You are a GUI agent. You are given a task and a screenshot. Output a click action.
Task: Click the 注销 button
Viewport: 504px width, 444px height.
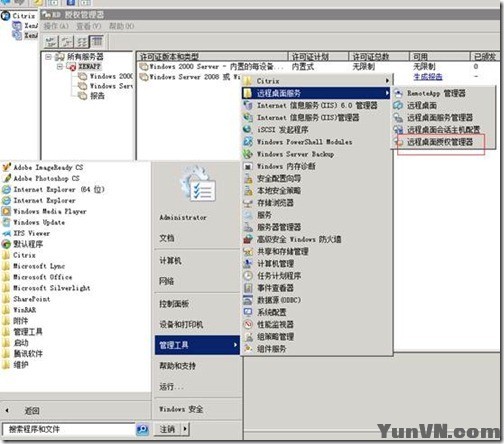click(x=167, y=429)
